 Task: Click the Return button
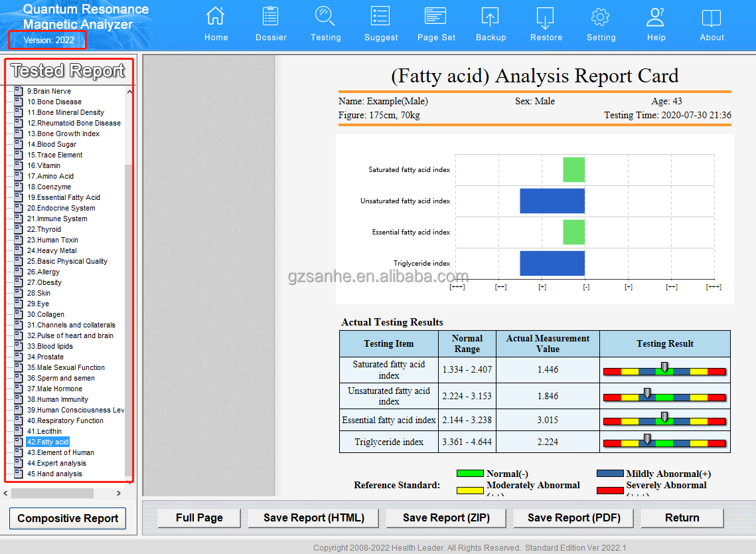[x=682, y=517]
